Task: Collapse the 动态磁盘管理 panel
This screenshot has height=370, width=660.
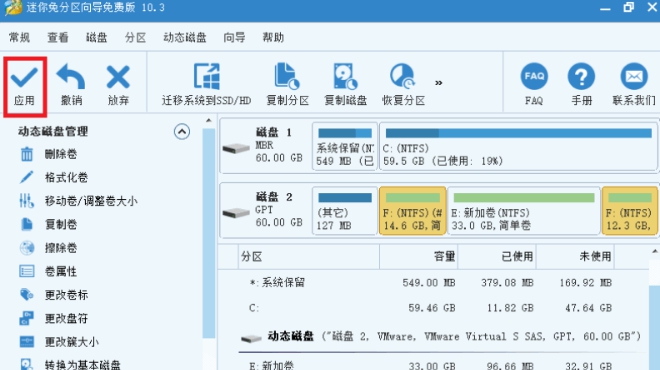Action: [x=182, y=132]
